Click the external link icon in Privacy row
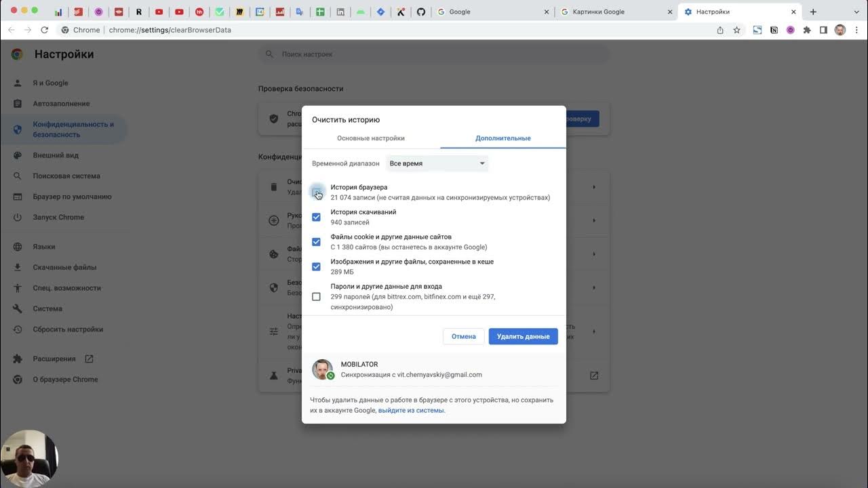Screen dimensions: 868x488 (x=594, y=375)
